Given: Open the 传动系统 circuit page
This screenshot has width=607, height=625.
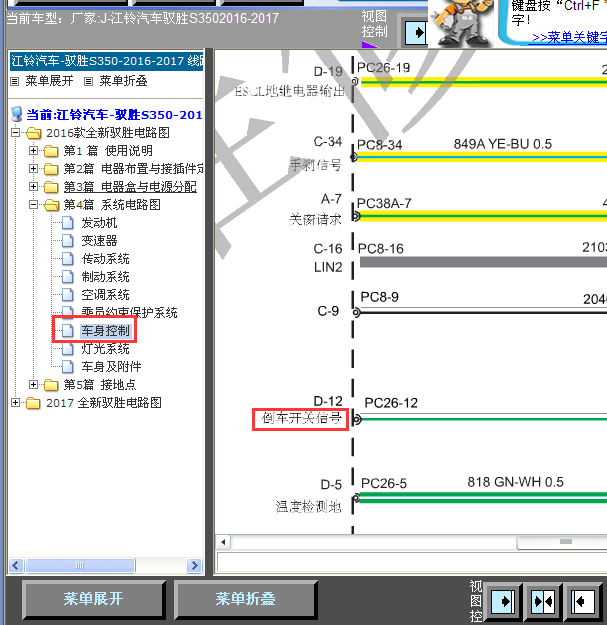Looking at the screenshot, I should point(105,259).
